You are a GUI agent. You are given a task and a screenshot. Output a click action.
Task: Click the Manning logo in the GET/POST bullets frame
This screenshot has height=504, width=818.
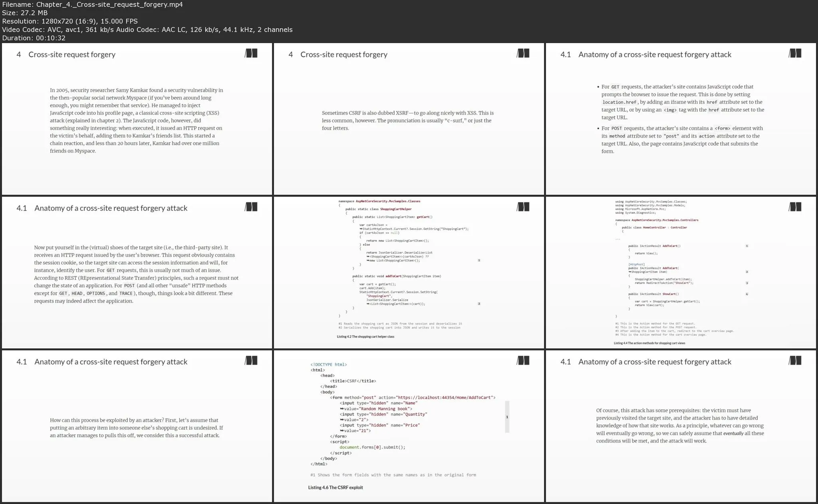[795, 53]
